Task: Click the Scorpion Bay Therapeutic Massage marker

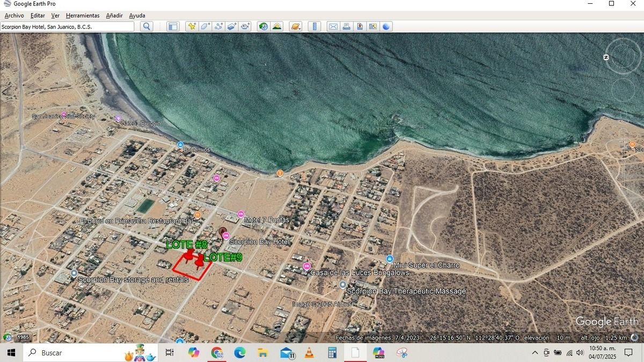Action: tap(343, 285)
